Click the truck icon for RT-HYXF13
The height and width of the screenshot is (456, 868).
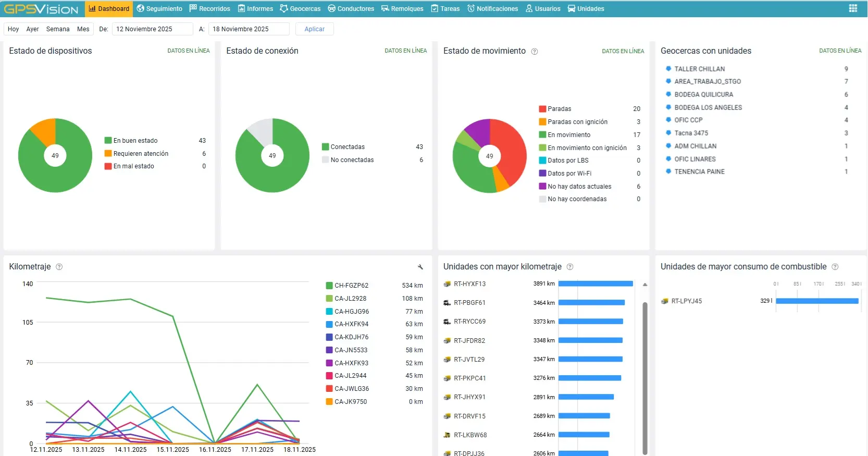coord(447,284)
